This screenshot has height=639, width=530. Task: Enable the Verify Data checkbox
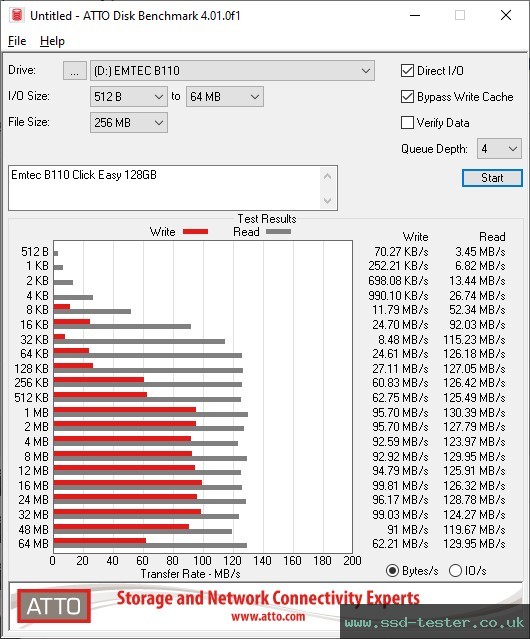(407, 123)
